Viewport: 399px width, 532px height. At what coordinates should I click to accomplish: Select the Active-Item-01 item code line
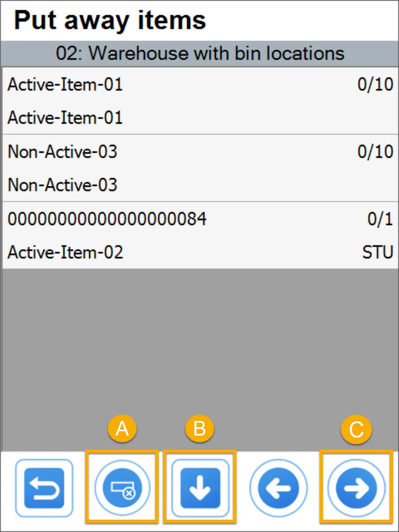click(x=65, y=84)
